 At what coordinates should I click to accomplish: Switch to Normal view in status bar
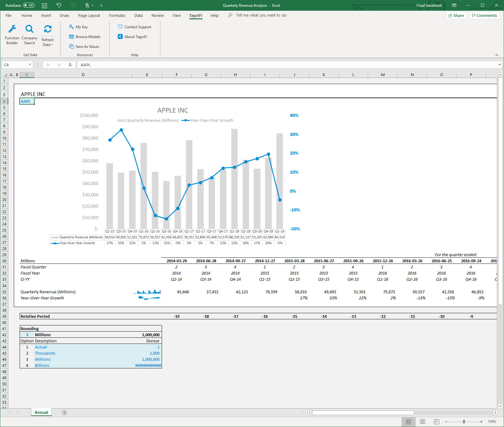tap(409, 422)
